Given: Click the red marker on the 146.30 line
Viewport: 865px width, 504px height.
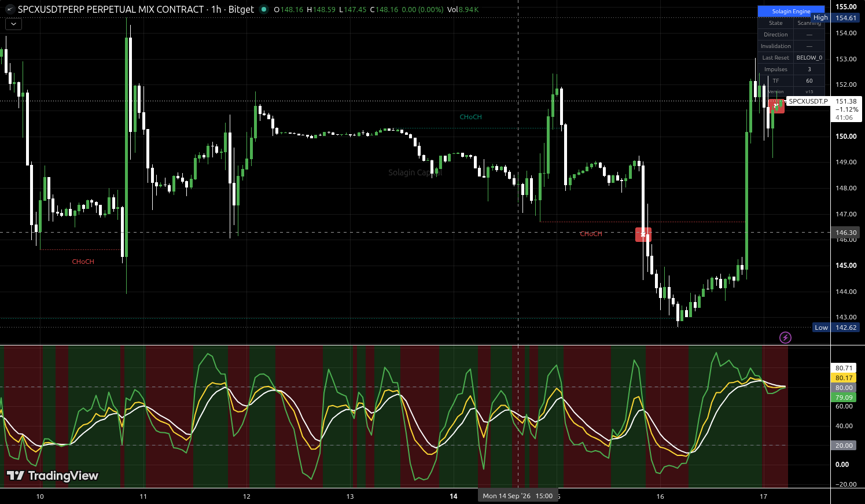Looking at the screenshot, I should pos(643,234).
